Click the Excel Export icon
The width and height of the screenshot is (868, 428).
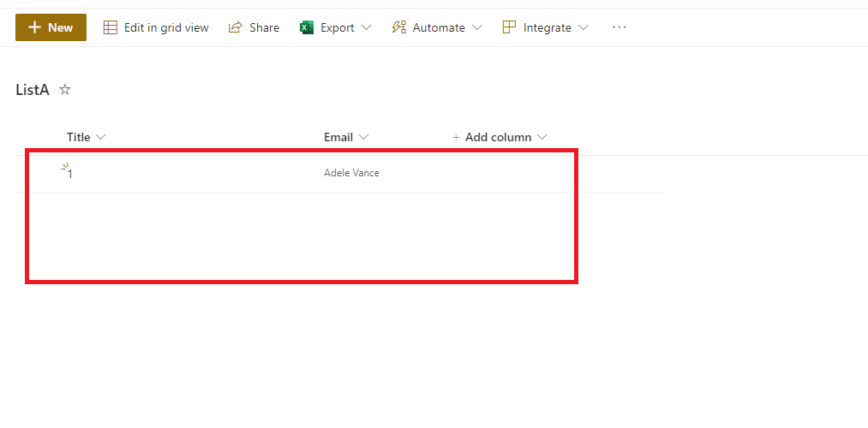pyautogui.click(x=307, y=27)
